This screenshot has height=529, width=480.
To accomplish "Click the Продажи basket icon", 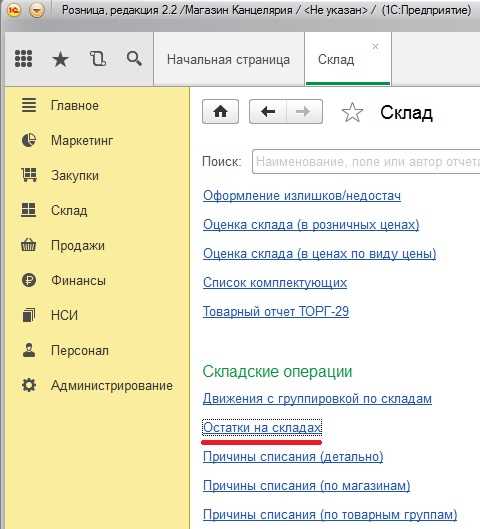I will [x=29, y=245].
